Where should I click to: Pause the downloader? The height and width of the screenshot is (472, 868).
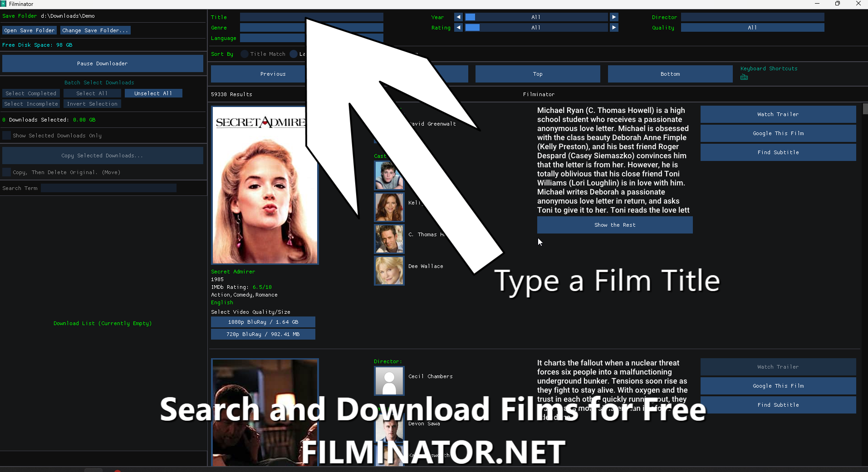(x=103, y=63)
